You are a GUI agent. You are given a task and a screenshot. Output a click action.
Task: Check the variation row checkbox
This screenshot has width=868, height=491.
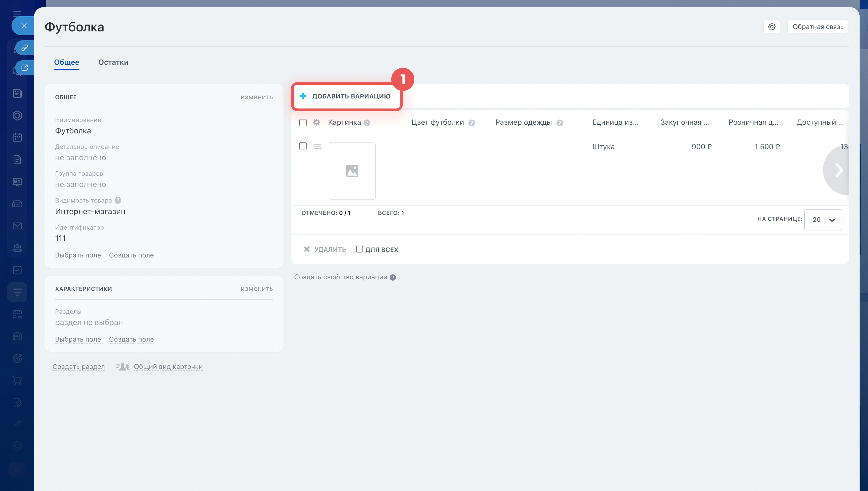303,146
